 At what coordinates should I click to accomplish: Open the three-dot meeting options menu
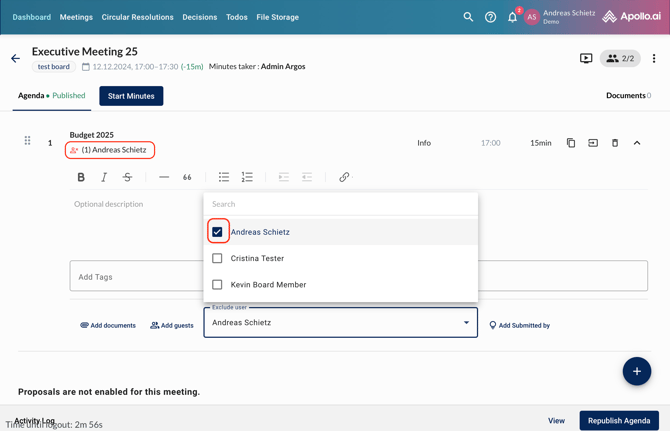[654, 59]
